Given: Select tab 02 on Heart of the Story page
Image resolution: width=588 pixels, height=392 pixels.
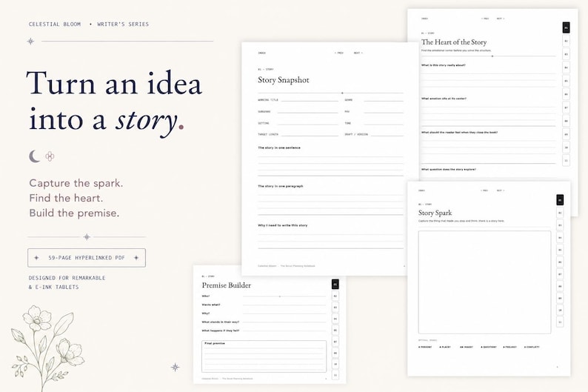Looking at the screenshot, I should point(567,41).
